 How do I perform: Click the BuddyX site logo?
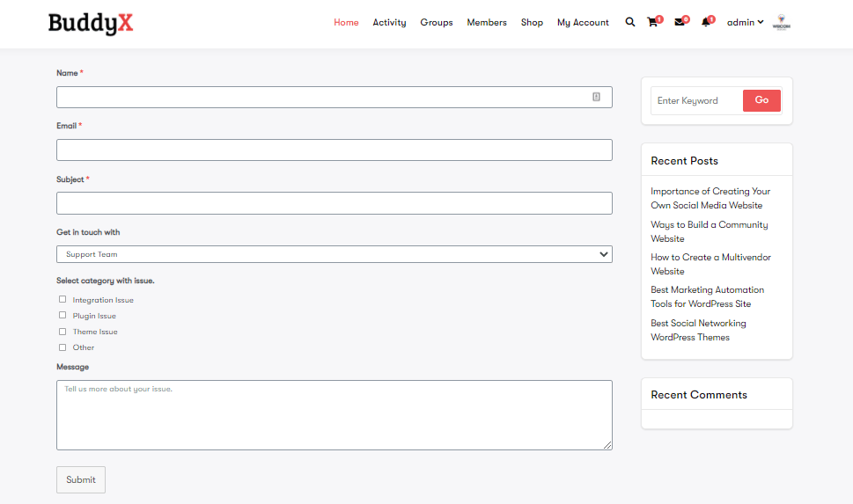(91, 24)
